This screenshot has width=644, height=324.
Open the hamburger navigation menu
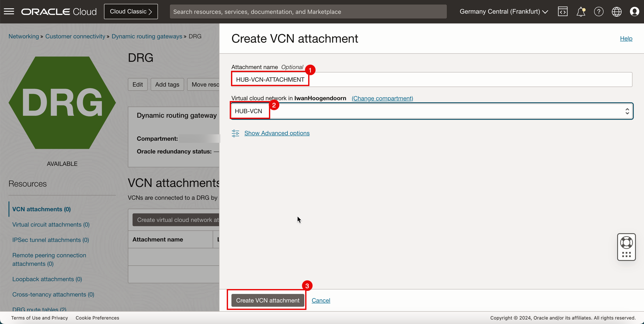(9, 12)
